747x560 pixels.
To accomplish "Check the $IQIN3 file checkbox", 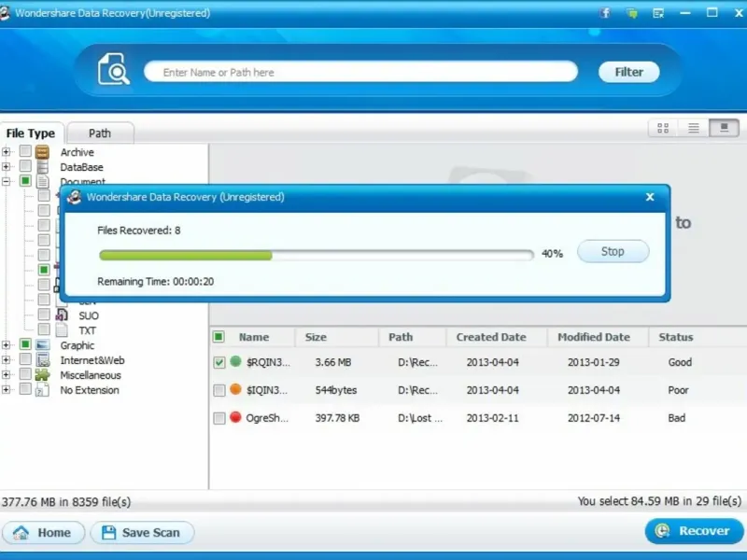I will [x=219, y=390].
